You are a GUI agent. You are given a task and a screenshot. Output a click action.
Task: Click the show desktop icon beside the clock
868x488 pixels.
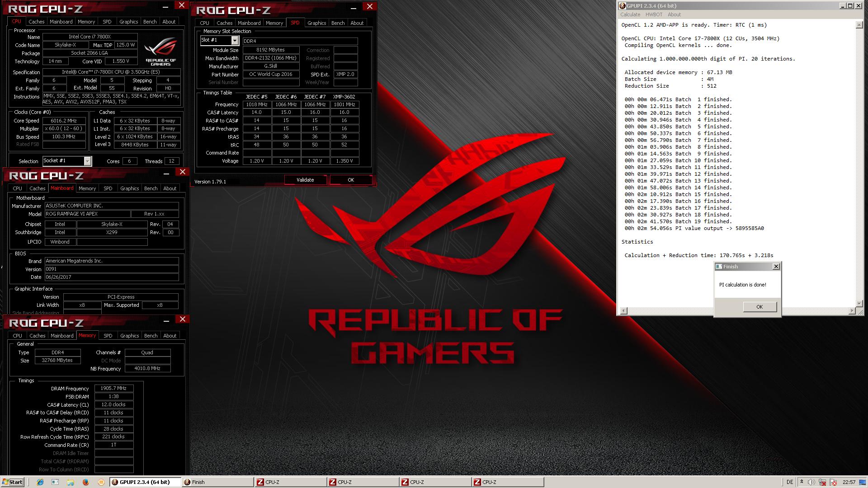(863, 482)
